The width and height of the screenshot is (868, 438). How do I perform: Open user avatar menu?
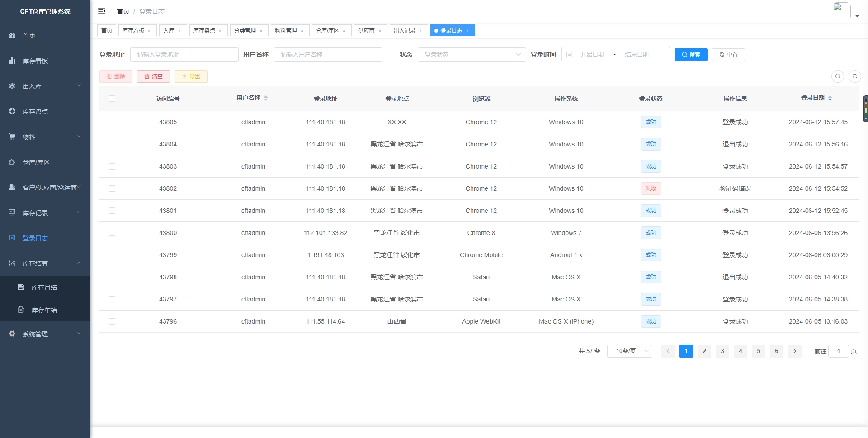pos(845,12)
